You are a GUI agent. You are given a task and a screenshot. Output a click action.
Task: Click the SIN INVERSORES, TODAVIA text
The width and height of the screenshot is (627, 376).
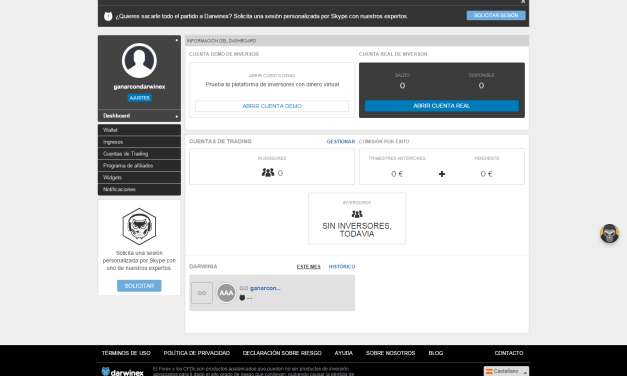[357, 230]
